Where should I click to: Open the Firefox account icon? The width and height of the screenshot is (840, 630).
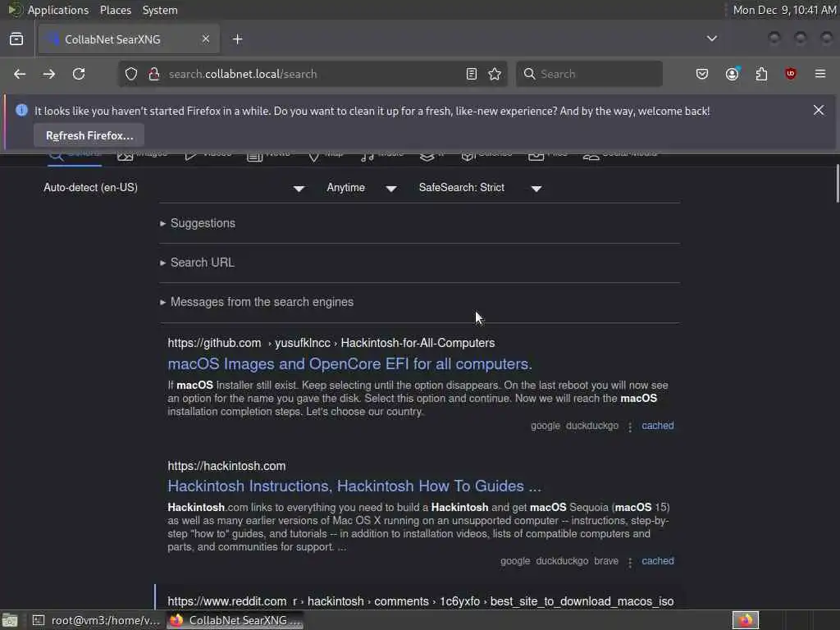[733, 74]
